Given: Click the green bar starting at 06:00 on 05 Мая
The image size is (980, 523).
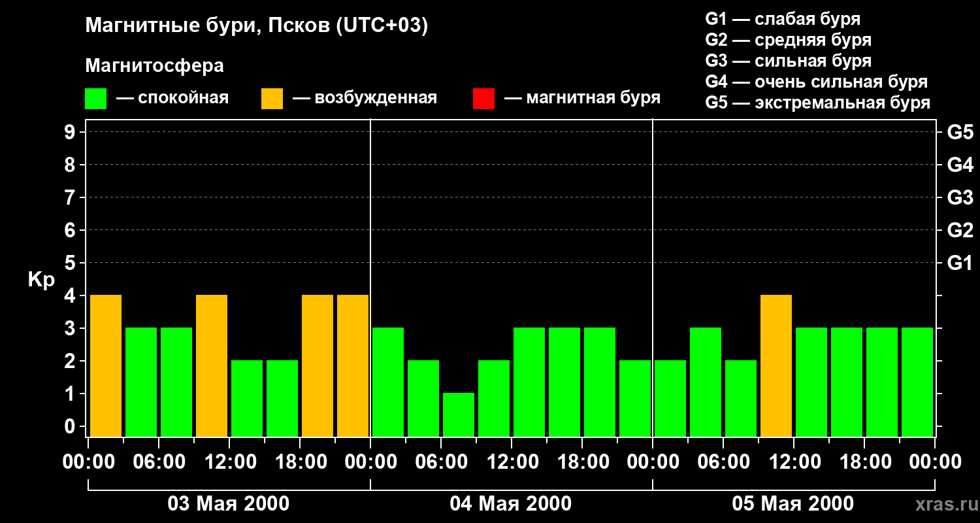Looking at the screenshot, I should click(x=741, y=398).
